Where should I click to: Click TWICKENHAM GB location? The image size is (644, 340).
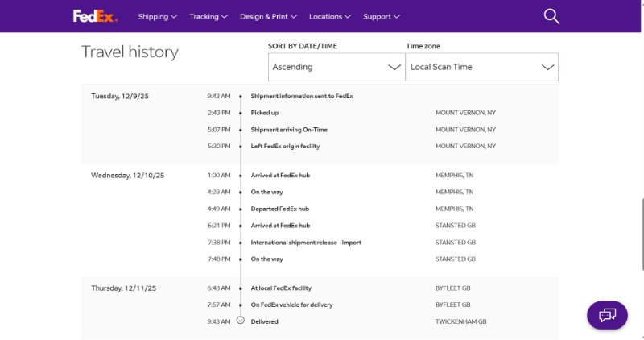460,321
